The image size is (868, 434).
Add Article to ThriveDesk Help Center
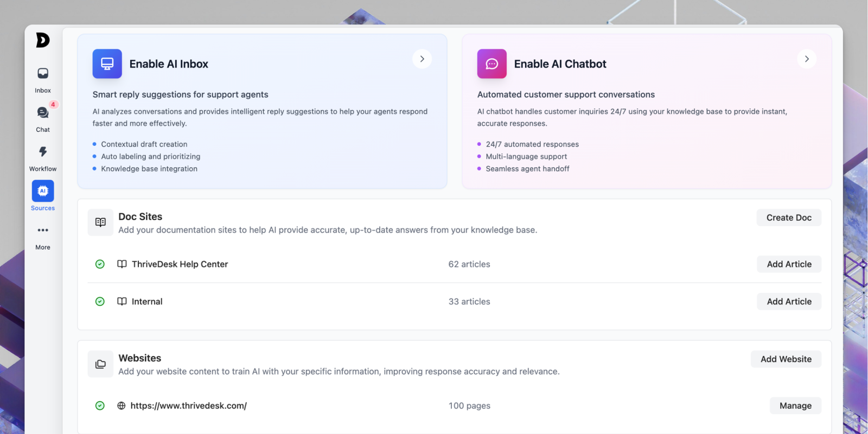pos(789,264)
